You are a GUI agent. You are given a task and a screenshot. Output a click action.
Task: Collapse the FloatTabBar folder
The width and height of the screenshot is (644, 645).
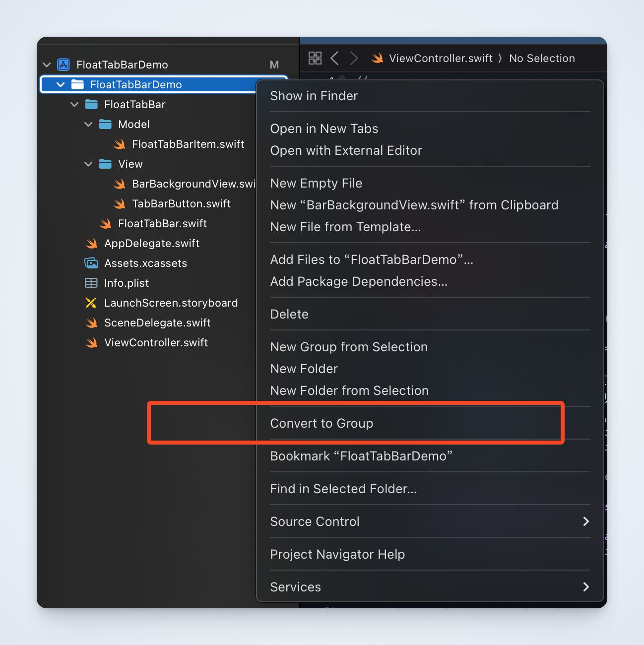pos(74,104)
